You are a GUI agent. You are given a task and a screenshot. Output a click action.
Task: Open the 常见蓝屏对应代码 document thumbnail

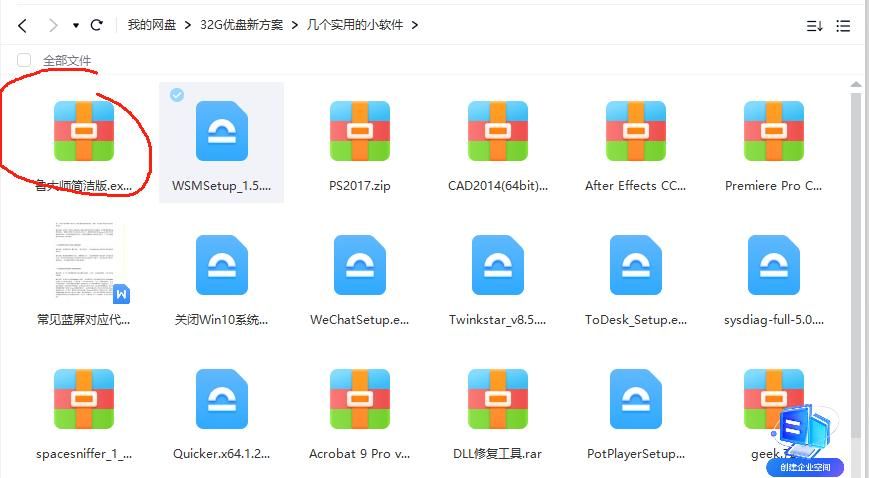point(84,262)
